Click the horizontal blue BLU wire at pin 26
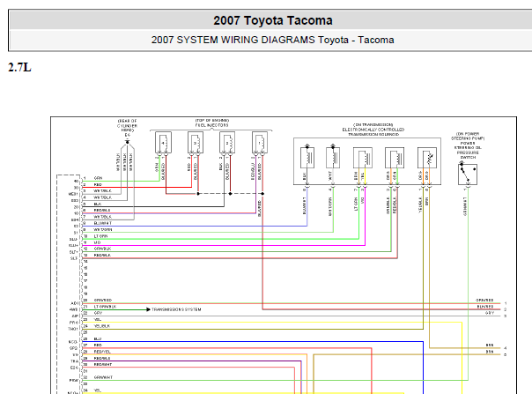Screen dimensions: 532x394 (x=253, y=341)
